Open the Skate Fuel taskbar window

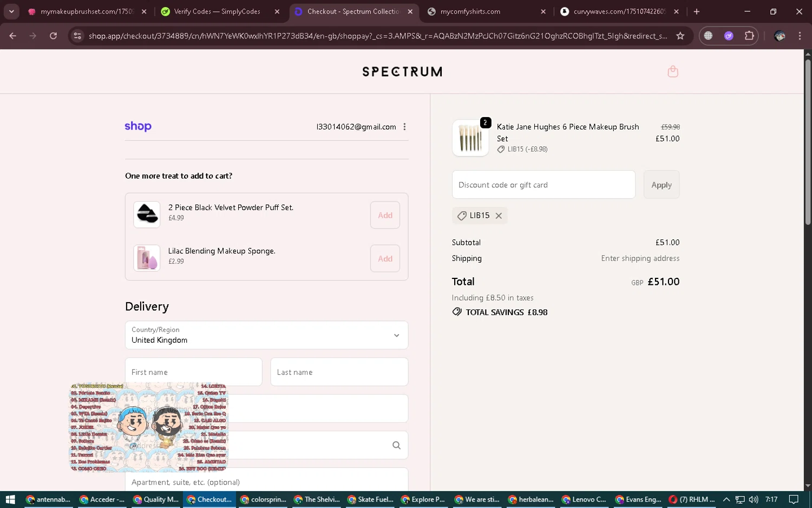tap(370, 499)
